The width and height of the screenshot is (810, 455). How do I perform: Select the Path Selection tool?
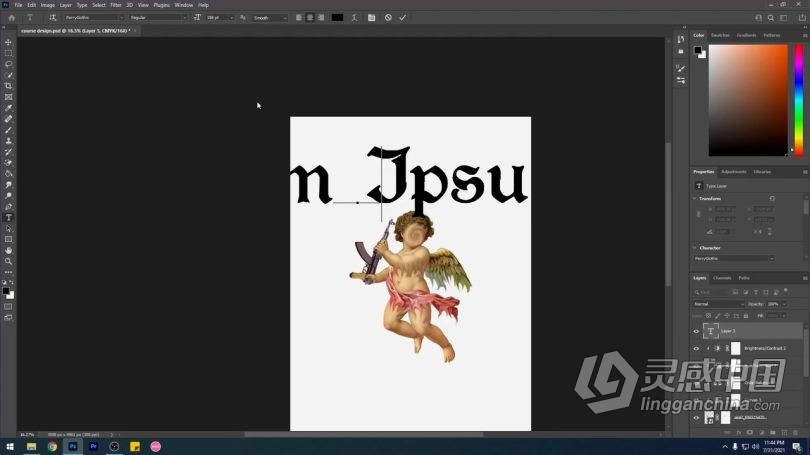8,228
